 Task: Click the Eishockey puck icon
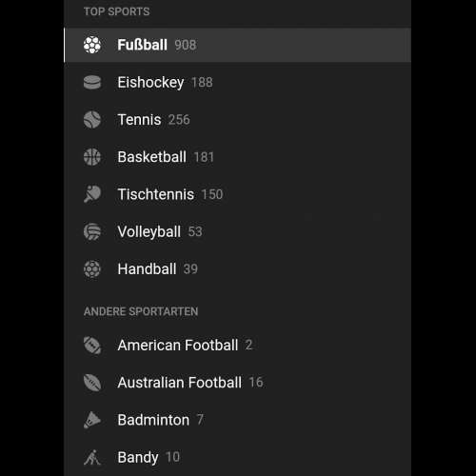pos(92,83)
